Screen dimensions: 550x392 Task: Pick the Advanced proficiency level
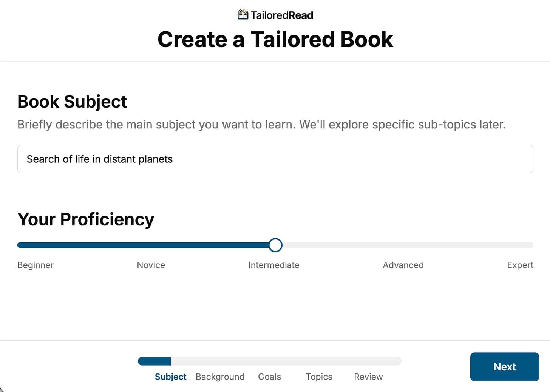tap(403, 265)
